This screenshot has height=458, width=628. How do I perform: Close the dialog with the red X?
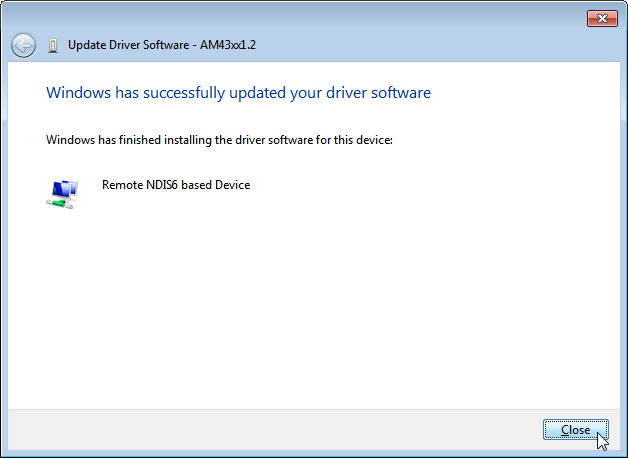(x=600, y=18)
